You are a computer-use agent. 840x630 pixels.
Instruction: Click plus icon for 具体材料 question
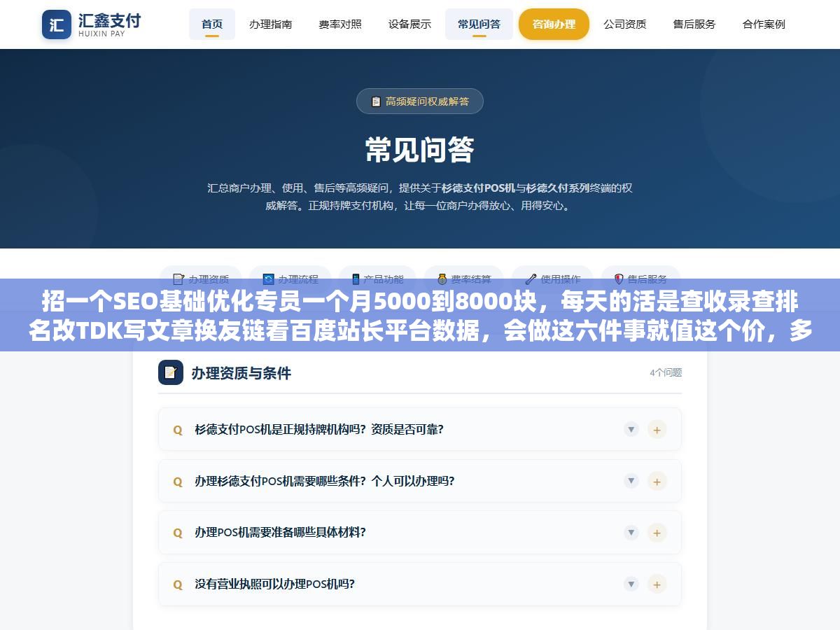657,532
